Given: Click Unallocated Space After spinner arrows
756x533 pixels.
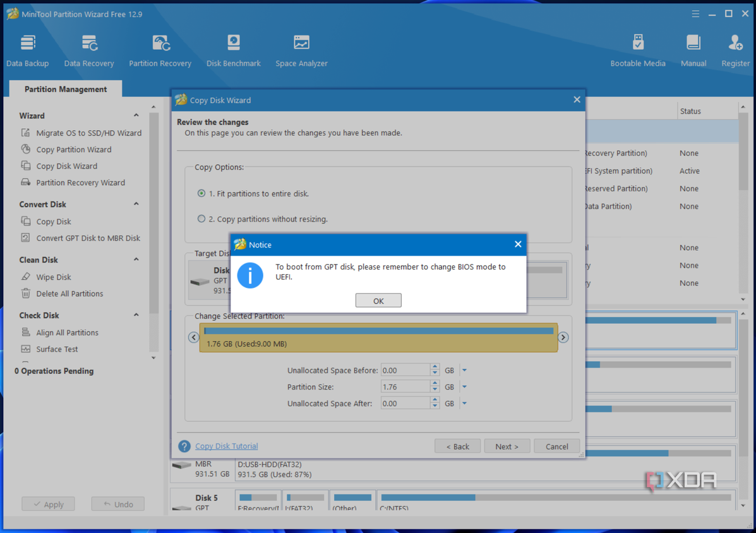Looking at the screenshot, I should point(435,404).
